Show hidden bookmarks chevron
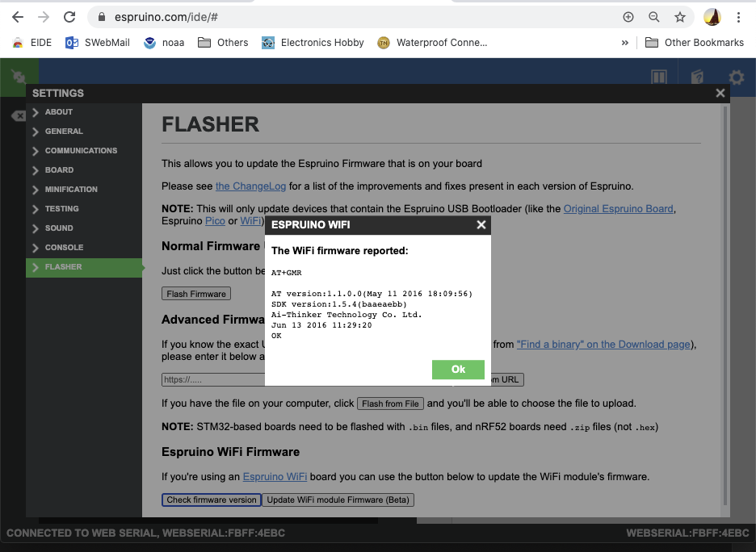This screenshot has width=756, height=552. click(625, 43)
